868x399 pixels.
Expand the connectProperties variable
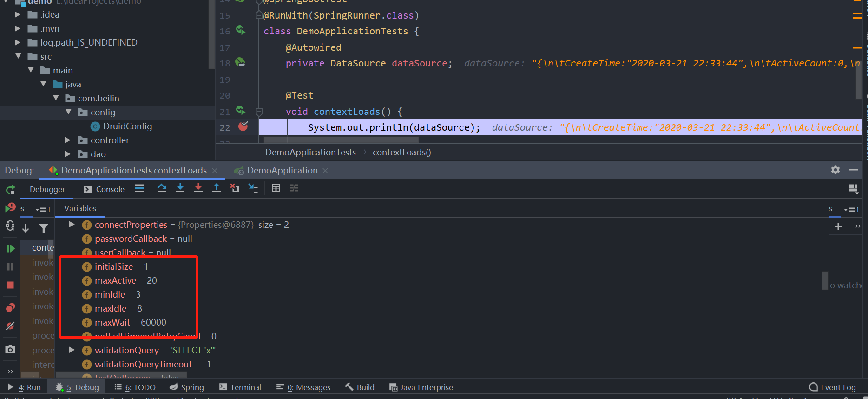tap(72, 225)
